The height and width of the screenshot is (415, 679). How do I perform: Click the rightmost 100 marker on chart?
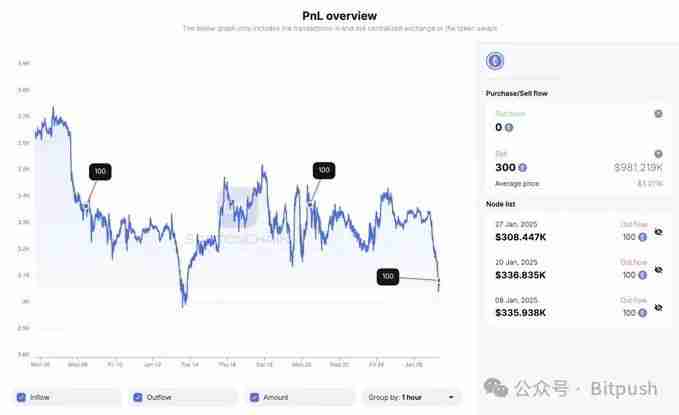click(x=389, y=276)
